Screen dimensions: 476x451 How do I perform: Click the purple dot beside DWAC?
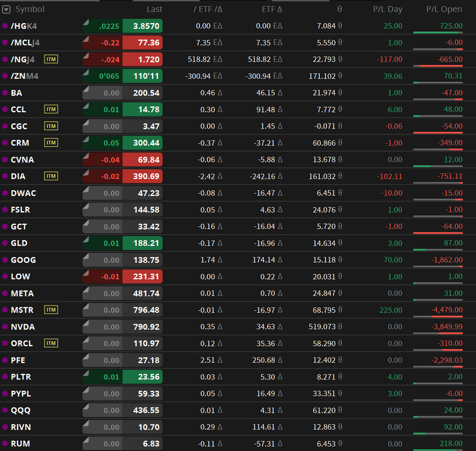coord(5,193)
